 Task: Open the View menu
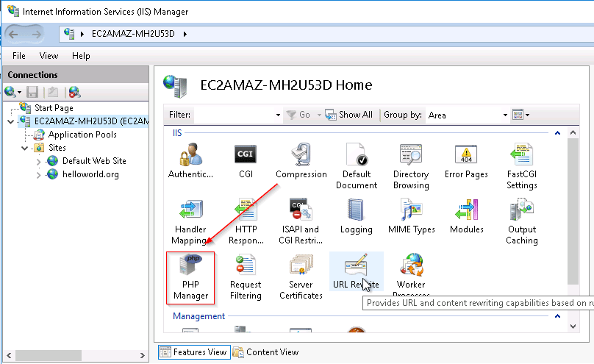49,56
